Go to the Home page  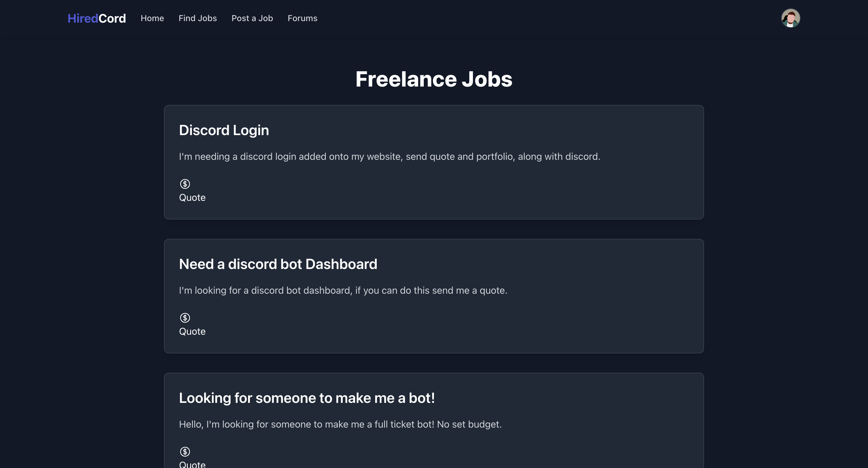pos(152,18)
